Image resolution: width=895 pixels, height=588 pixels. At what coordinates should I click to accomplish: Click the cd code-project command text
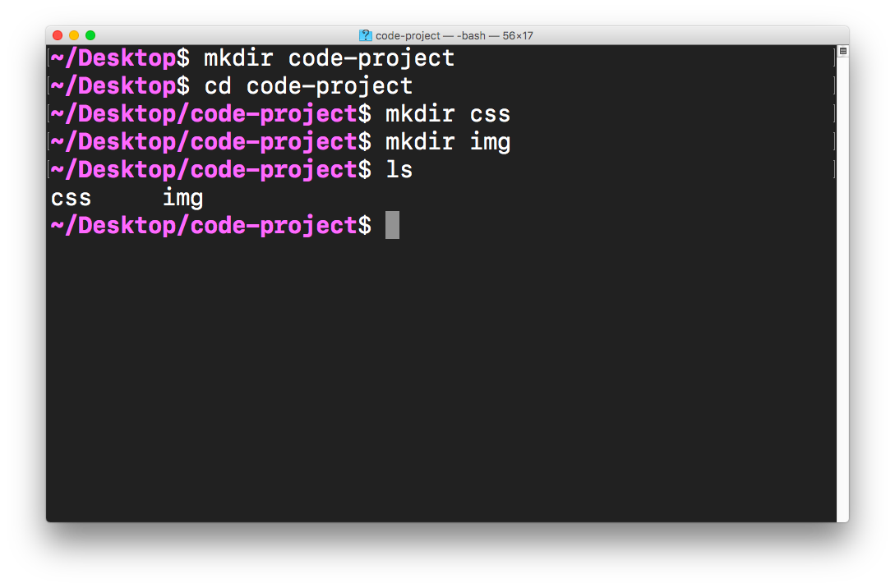coord(311,85)
